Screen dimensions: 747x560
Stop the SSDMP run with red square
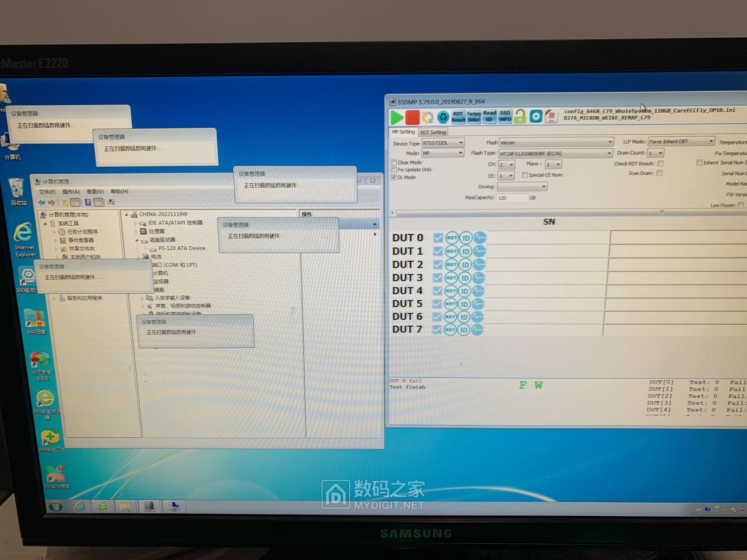click(412, 117)
